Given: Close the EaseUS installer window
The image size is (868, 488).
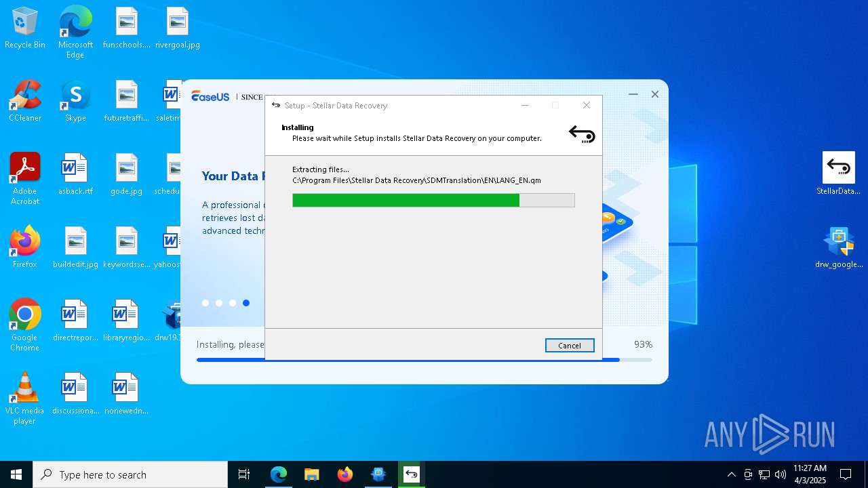Looking at the screenshot, I should [x=655, y=94].
